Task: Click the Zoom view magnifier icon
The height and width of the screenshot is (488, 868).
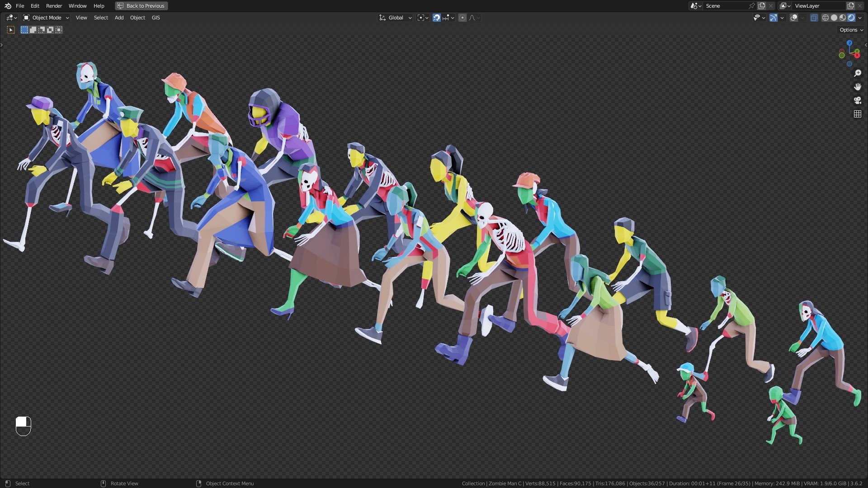Action: tap(858, 73)
